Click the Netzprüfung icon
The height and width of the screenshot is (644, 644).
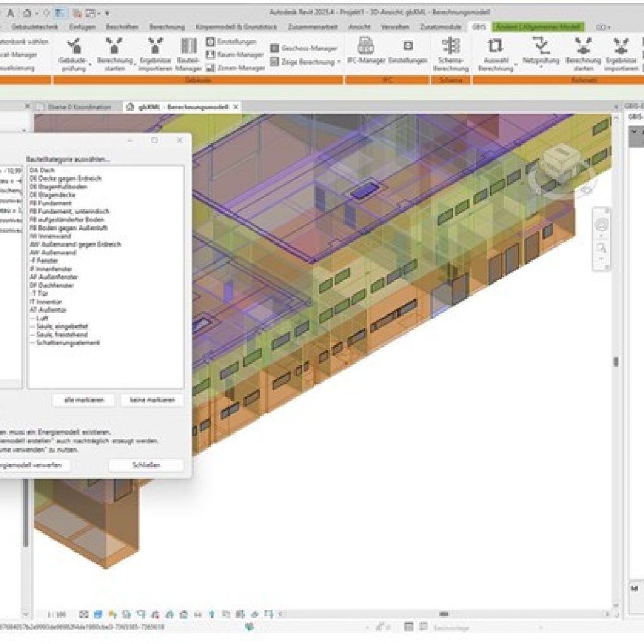click(540, 50)
